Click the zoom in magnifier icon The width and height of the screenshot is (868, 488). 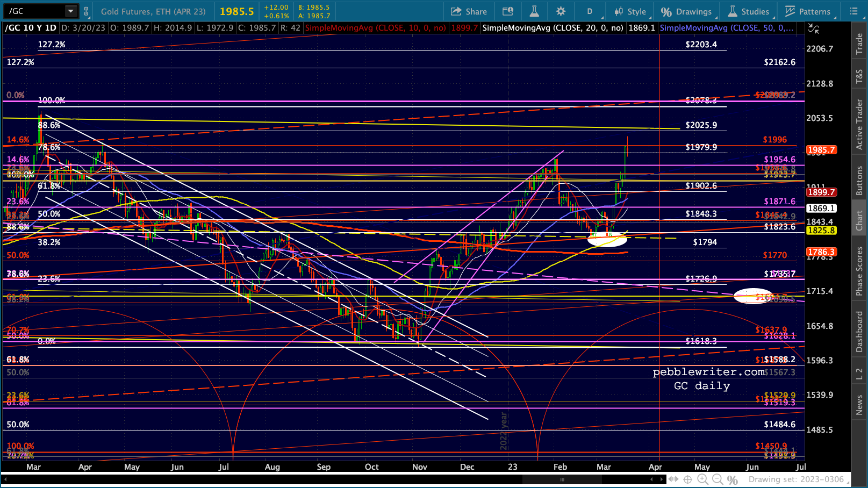pyautogui.click(x=702, y=479)
